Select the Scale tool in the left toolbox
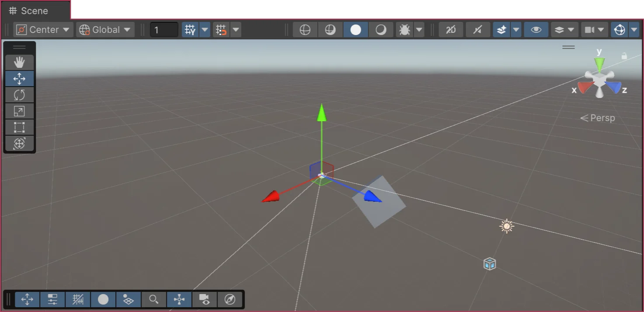This screenshot has width=644, height=312. tap(19, 111)
